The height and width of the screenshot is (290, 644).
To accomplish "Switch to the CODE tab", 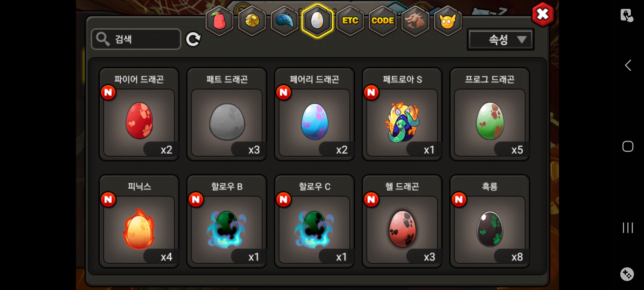I will click(383, 20).
